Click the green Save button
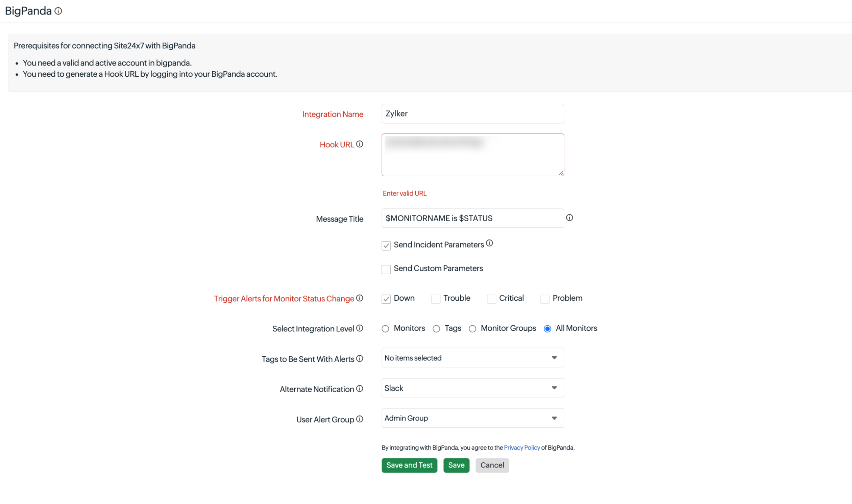Screen dimensions: 852x504 456,465
